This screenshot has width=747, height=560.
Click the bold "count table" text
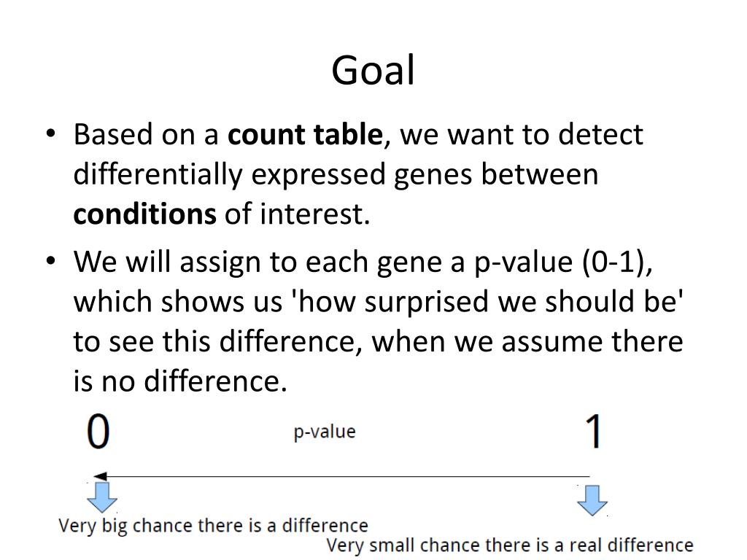305,135
